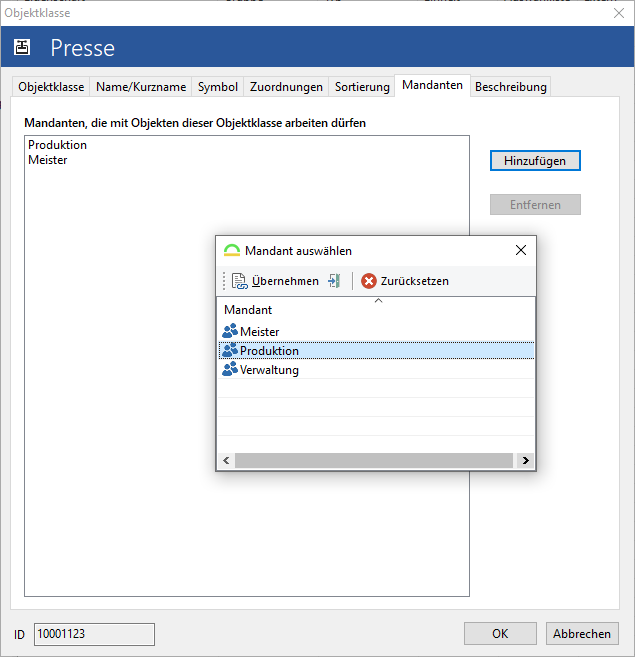Close the Objektklasse window

tap(619, 13)
